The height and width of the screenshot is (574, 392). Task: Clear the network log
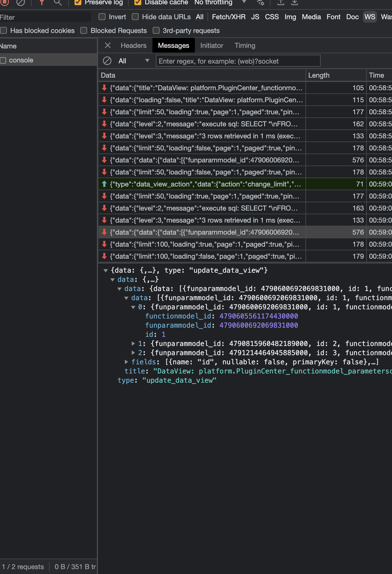(21, 2)
